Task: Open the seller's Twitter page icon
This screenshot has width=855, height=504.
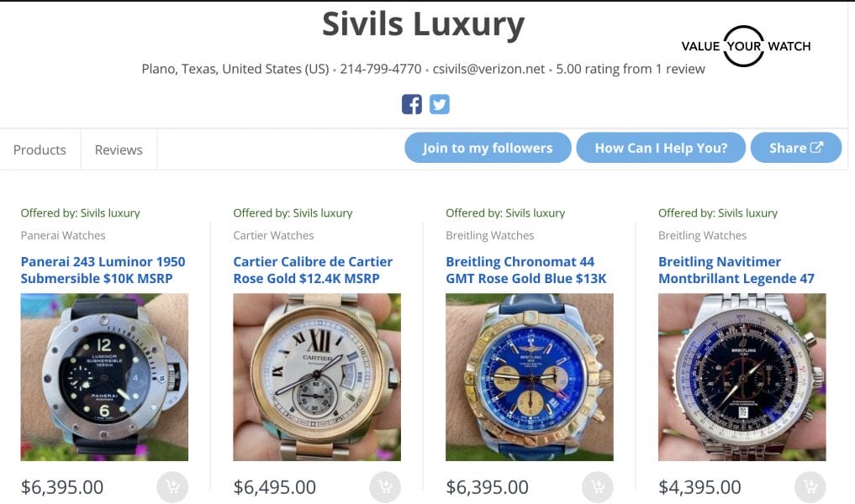Action: click(x=440, y=104)
